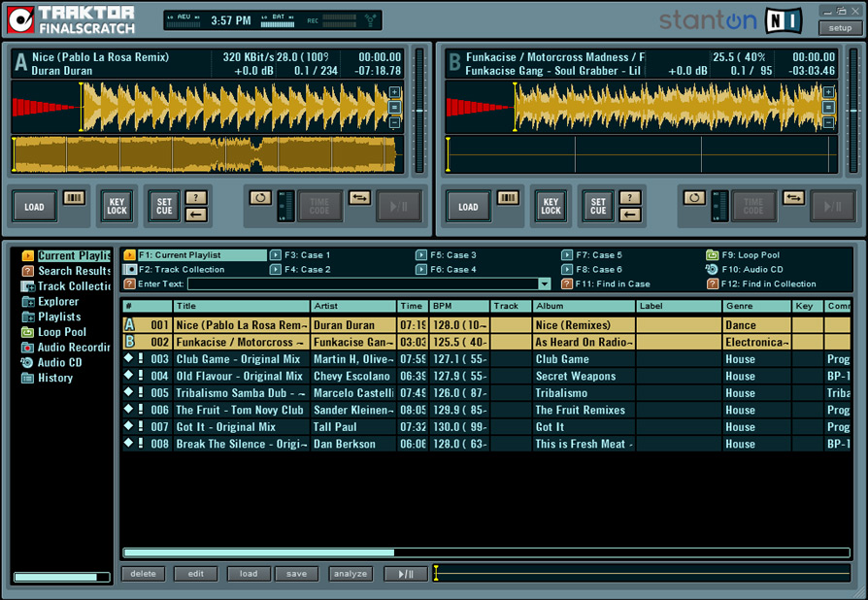Click the barcode icon beside Deck A's LOAD

74,198
